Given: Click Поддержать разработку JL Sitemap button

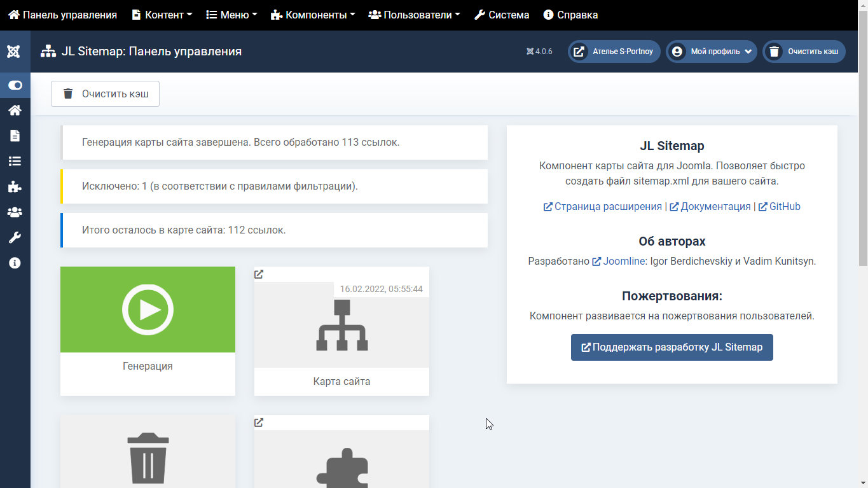Looking at the screenshot, I should pos(672,347).
